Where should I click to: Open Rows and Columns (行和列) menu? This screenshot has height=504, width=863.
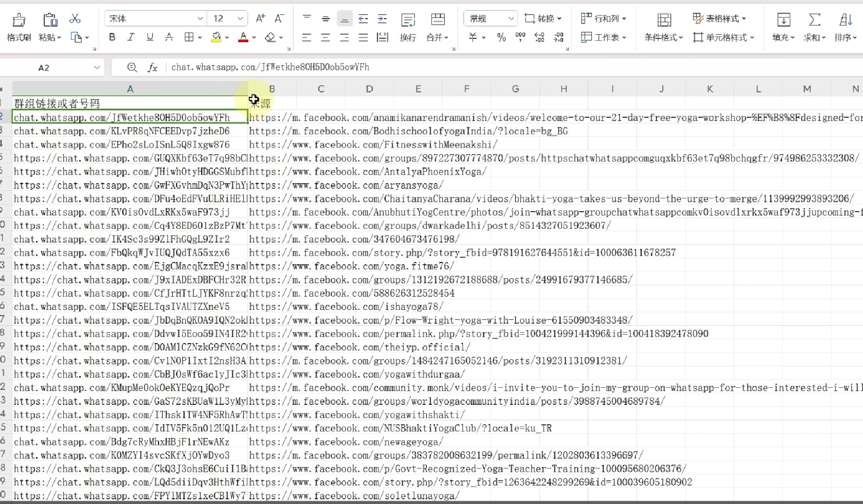(x=603, y=19)
